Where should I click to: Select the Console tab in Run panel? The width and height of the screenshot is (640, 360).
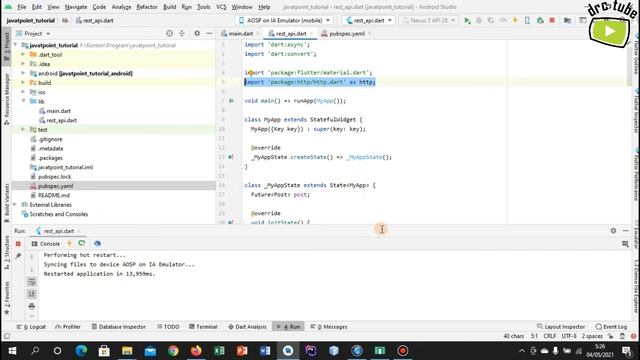(46, 244)
